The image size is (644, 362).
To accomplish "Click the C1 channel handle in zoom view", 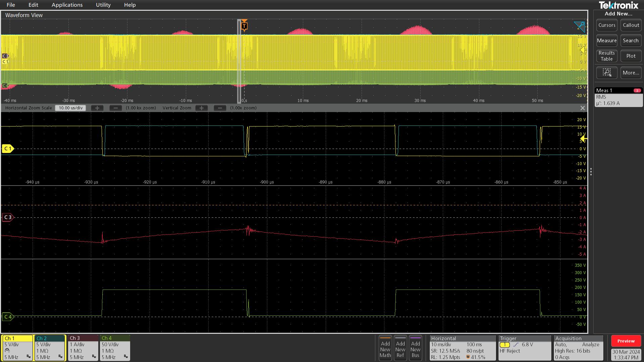I will tap(8, 149).
